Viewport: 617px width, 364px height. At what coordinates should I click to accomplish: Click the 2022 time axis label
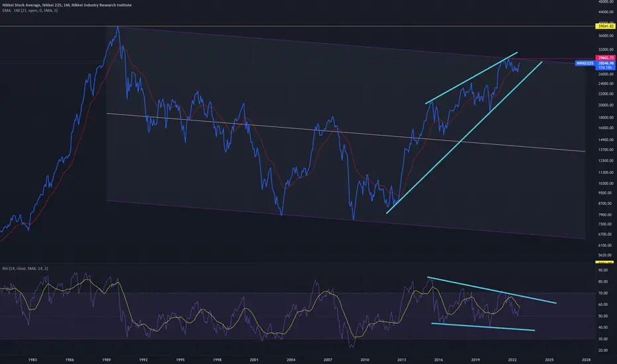(x=512, y=359)
